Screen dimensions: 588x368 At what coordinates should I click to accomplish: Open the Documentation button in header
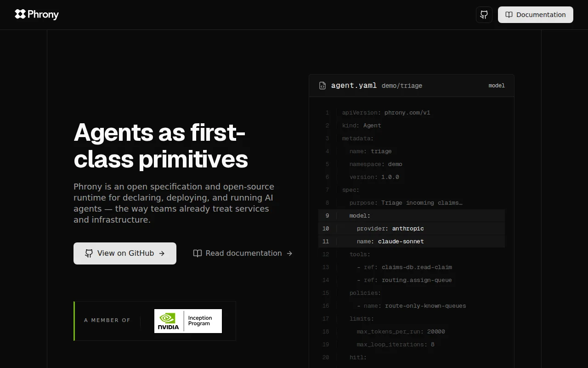point(536,15)
